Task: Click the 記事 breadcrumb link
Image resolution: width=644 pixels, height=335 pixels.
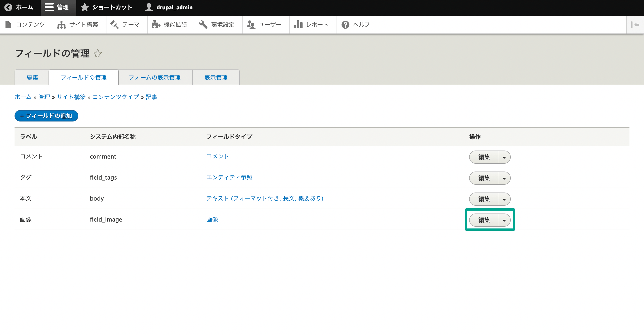Action: pos(152,97)
